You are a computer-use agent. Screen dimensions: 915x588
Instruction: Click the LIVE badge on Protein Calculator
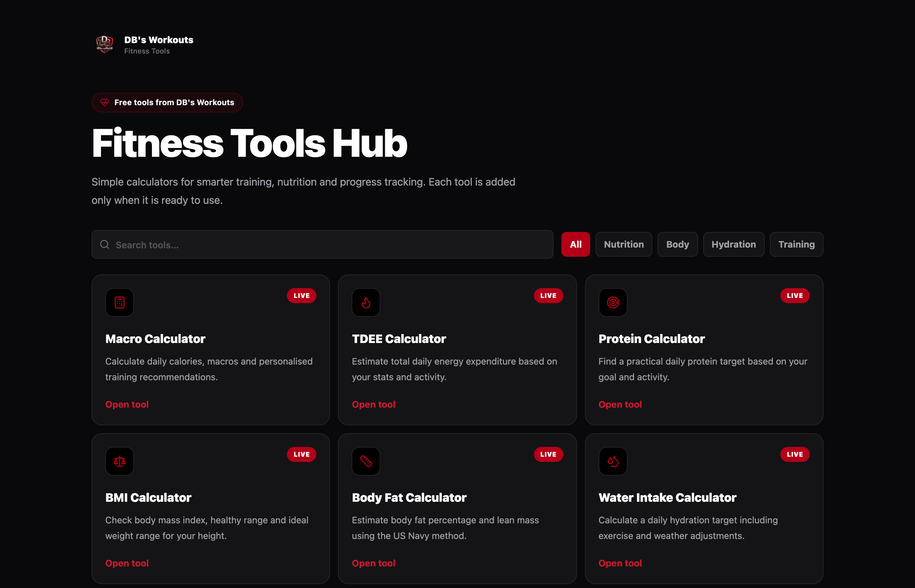click(x=795, y=296)
